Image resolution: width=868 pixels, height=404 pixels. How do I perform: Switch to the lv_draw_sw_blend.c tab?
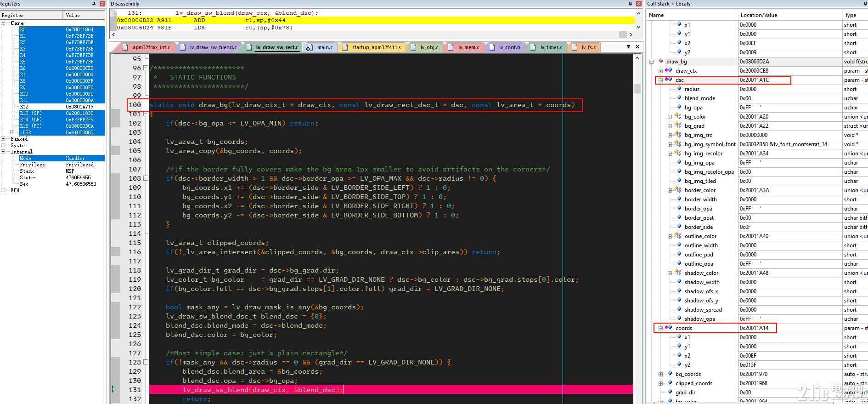pos(209,47)
